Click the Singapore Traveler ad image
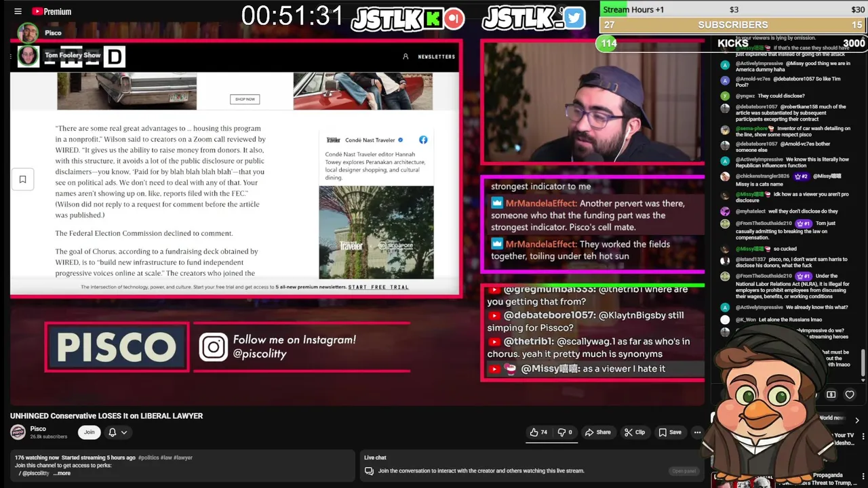868x488 pixels. click(376, 232)
